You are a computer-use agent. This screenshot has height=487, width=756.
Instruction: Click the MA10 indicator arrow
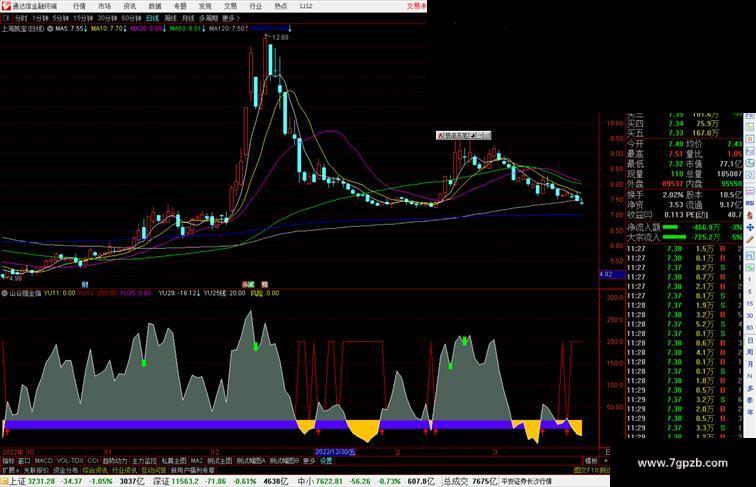click(x=124, y=29)
